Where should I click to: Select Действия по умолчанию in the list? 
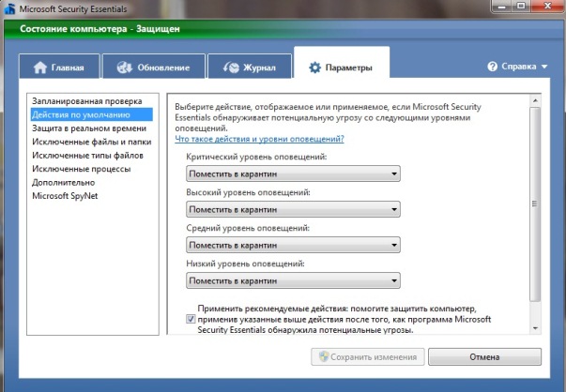(92, 114)
